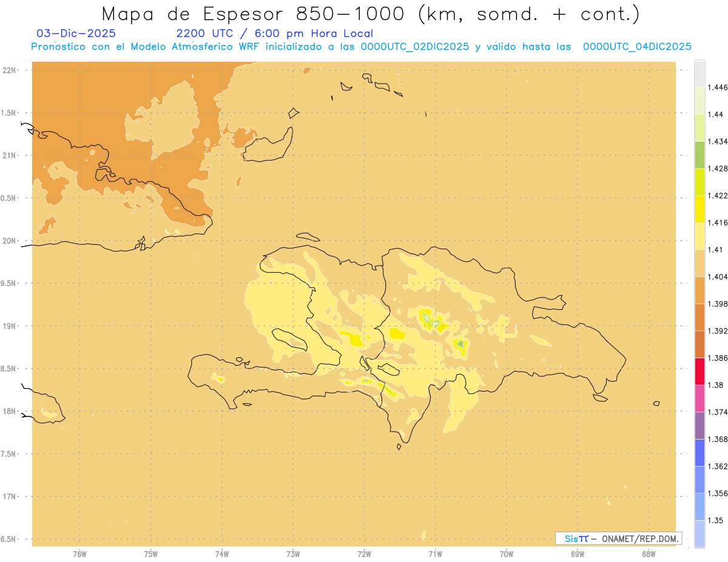728x562 pixels.
Task: Click the legend value '1.392'
Action: pos(718,331)
